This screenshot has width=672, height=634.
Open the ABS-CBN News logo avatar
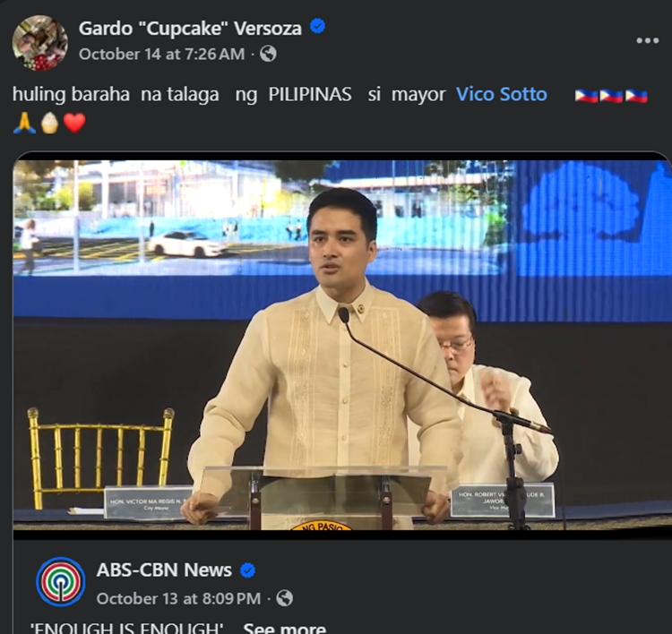(60, 582)
